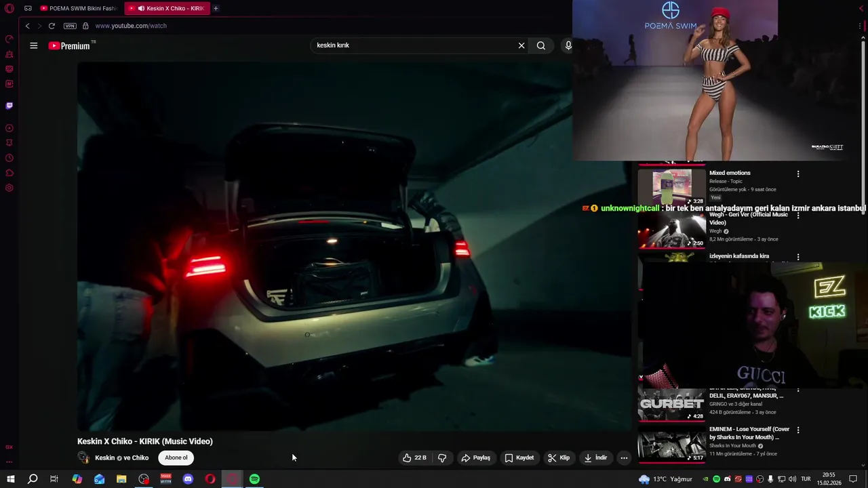Open Windows taskbar search
This screenshot has width=868, height=488.
tap(32, 479)
